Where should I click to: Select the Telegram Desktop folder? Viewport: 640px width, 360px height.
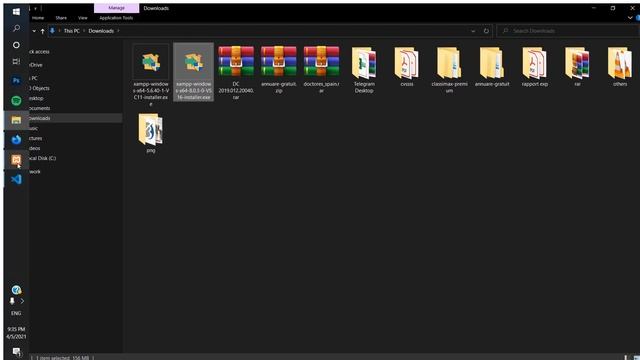(364, 69)
